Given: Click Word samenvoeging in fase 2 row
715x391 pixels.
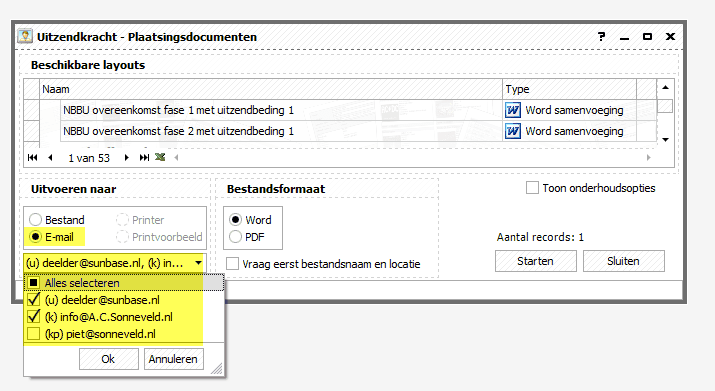Looking at the screenshot, I should (574, 131).
